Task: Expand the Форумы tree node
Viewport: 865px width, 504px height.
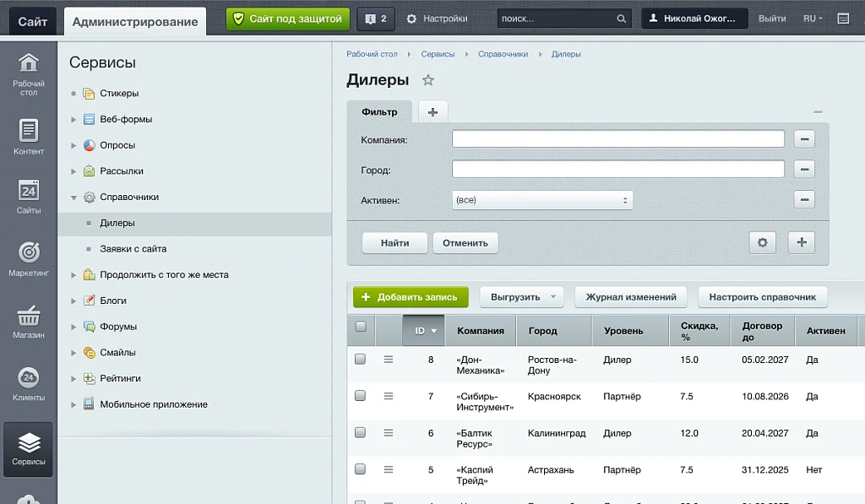Action: click(73, 327)
